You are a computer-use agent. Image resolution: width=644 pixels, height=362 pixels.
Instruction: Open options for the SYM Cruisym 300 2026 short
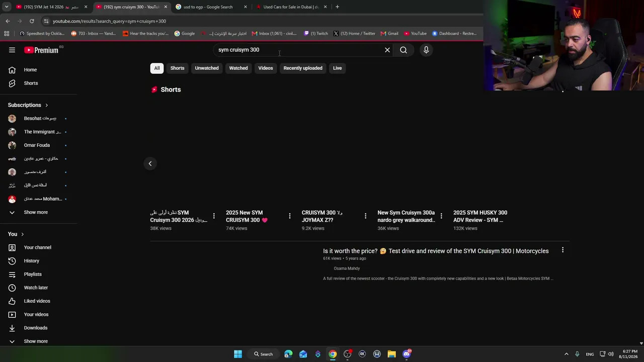click(x=214, y=216)
